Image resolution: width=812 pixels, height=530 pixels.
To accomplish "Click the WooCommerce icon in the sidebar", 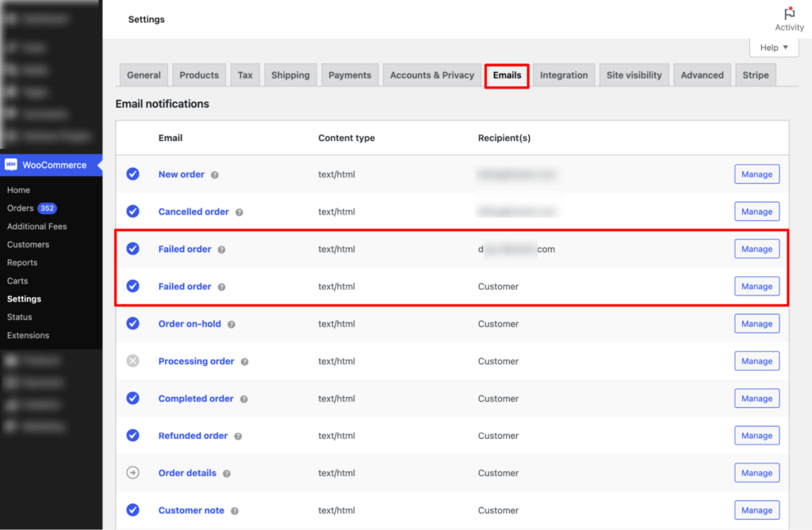I will pyautogui.click(x=11, y=165).
